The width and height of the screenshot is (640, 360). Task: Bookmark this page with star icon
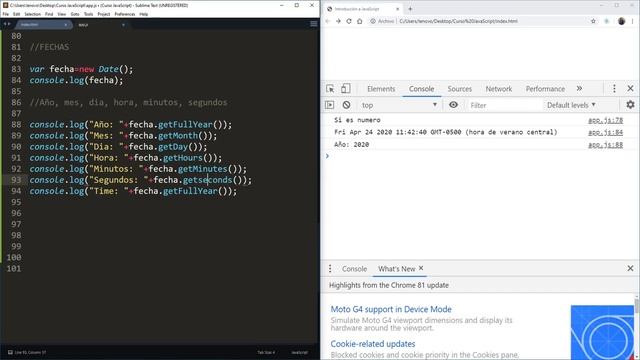(593, 21)
